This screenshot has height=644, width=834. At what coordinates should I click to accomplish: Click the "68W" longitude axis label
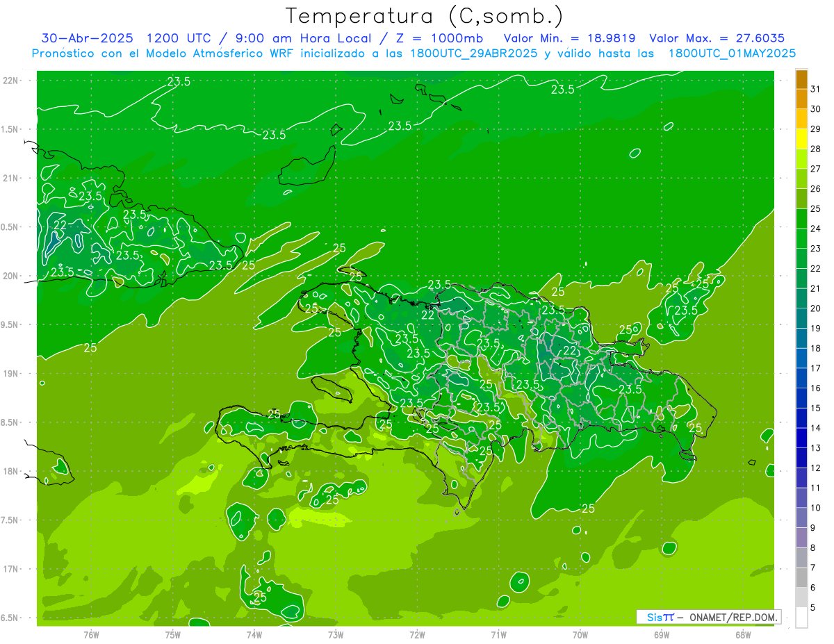[x=743, y=635]
